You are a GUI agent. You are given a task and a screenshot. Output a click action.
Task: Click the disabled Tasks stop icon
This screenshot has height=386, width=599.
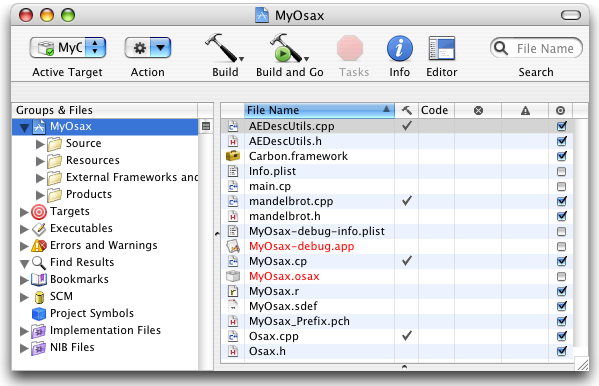350,48
